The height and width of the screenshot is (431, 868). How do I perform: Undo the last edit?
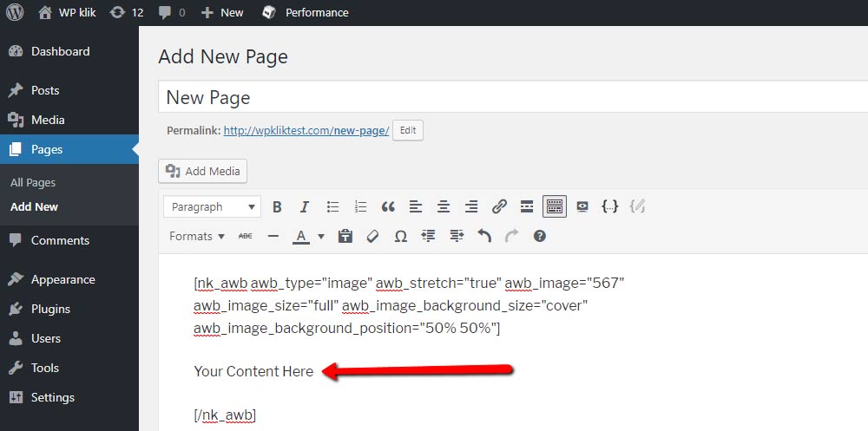point(484,236)
